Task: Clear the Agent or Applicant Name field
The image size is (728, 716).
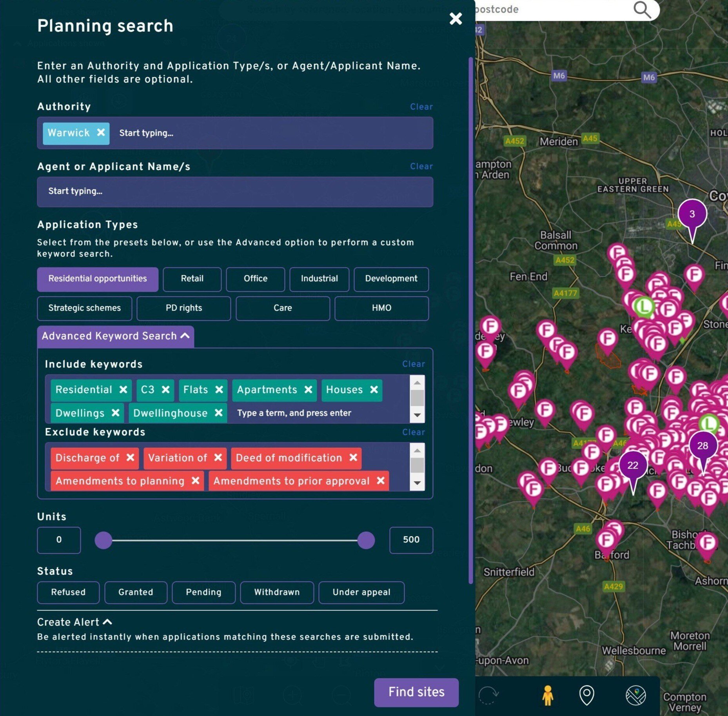Action: (x=421, y=166)
